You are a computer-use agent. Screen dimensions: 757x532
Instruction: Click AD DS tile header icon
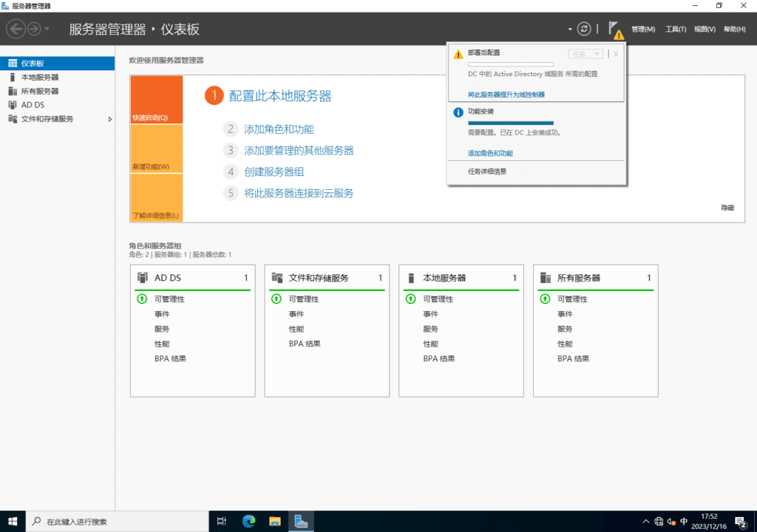(143, 278)
